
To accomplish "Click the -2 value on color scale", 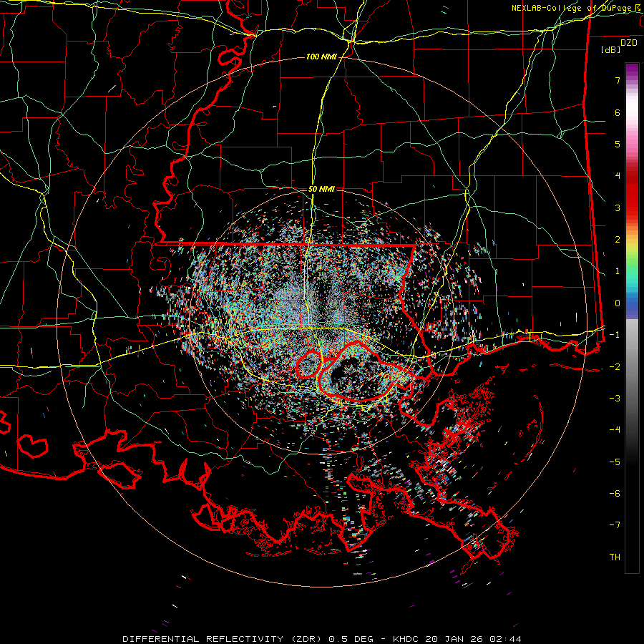I will (615, 366).
